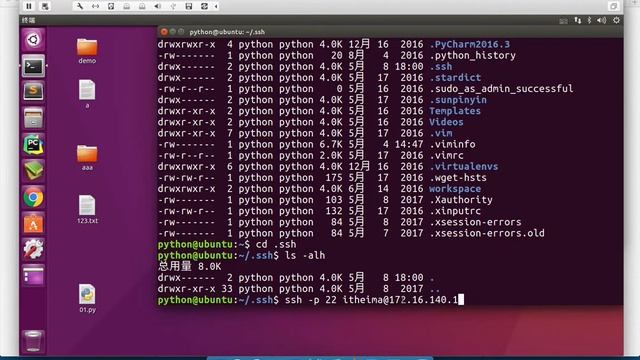The image size is (640, 360).
Task: Pause the virtual machine from the toolbar
Action: pos(29,6)
